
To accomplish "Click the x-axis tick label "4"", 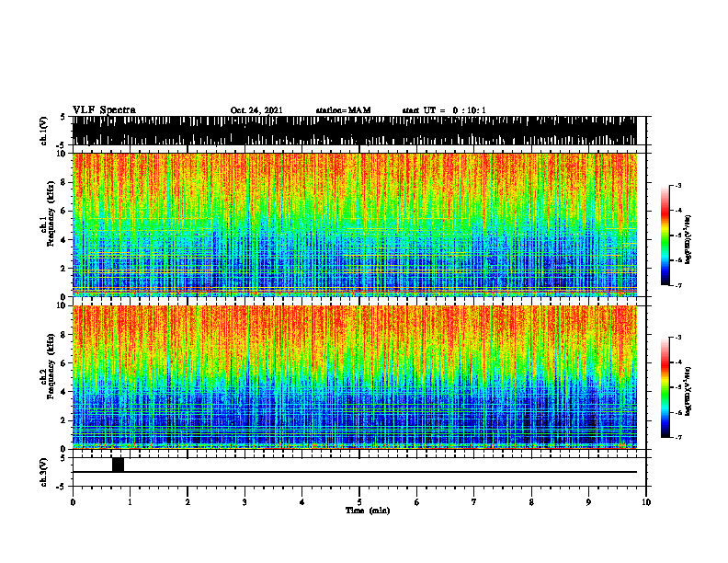I will 302,502.
